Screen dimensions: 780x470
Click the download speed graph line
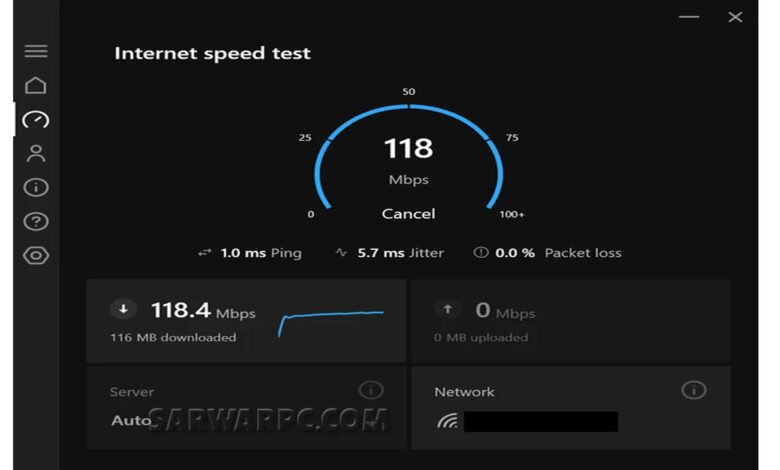[x=331, y=323]
